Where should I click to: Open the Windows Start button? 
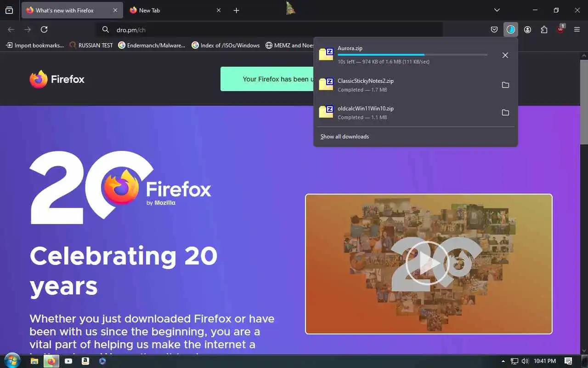(11, 361)
